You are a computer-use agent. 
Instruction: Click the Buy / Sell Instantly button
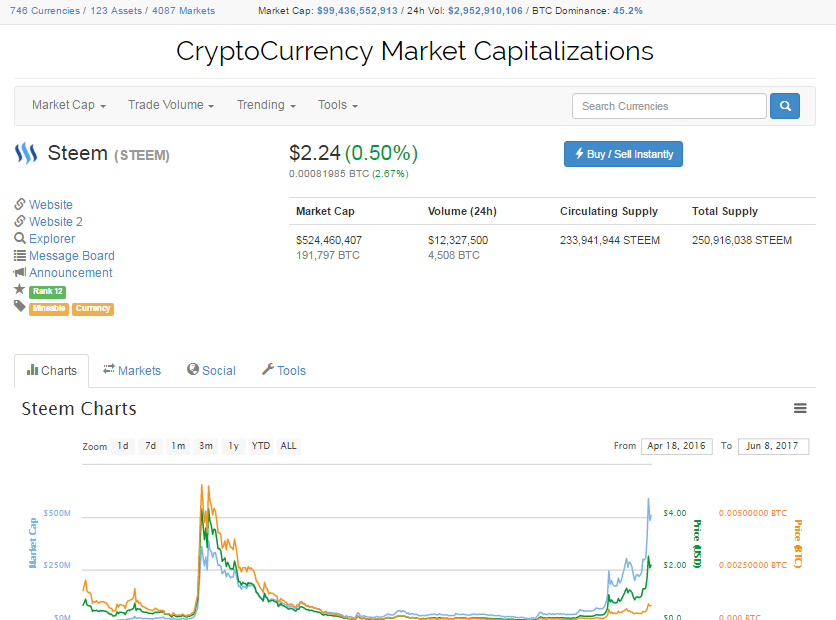point(623,154)
